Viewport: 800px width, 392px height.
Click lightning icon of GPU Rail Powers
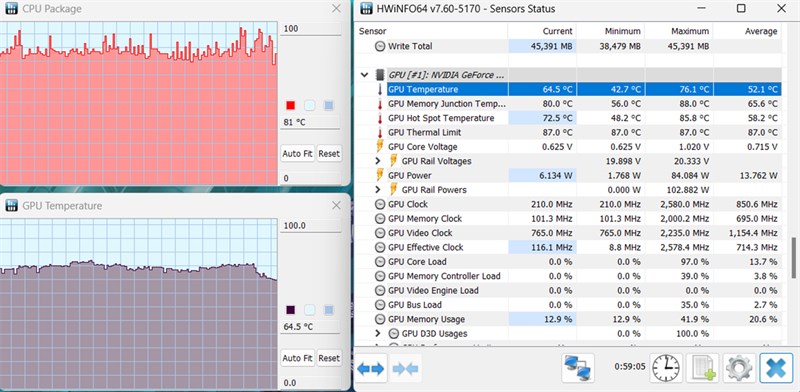pyautogui.click(x=394, y=189)
